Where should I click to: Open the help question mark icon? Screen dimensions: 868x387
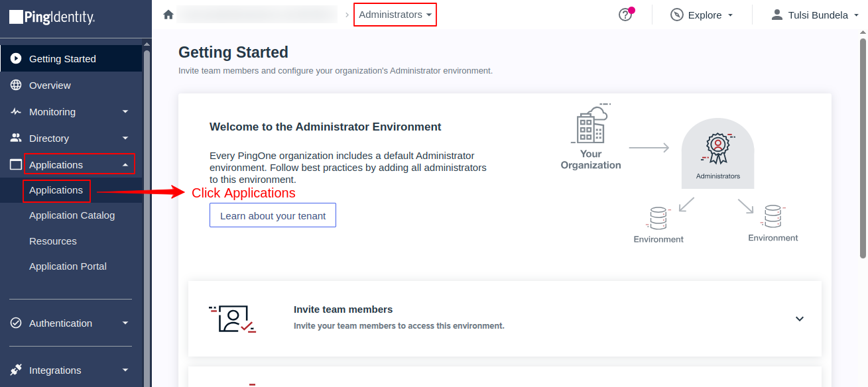pos(625,15)
